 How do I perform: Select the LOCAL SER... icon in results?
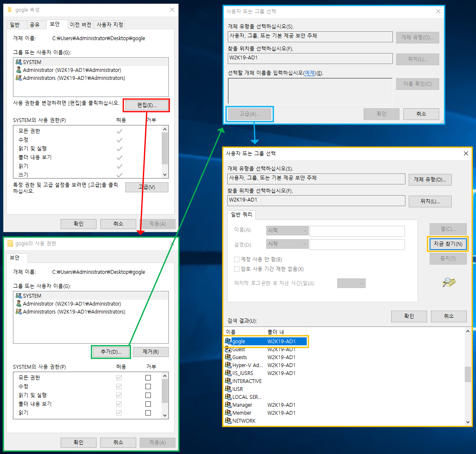tap(228, 397)
